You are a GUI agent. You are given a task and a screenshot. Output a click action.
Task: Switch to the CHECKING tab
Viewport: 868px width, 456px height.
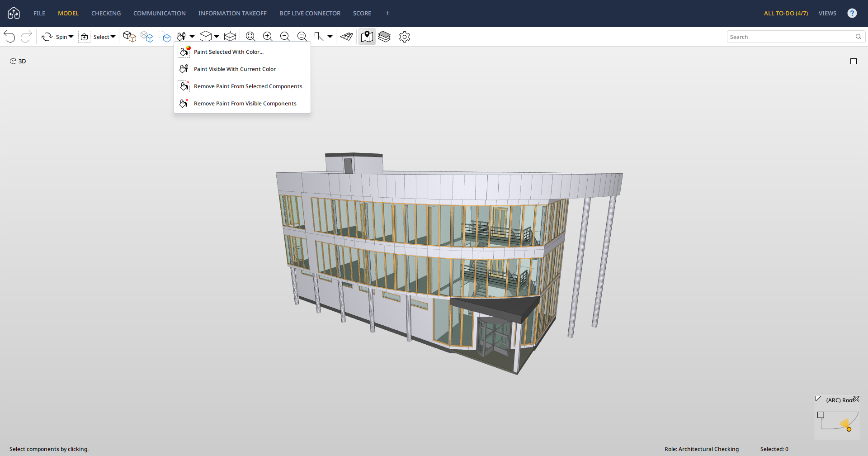tap(106, 13)
